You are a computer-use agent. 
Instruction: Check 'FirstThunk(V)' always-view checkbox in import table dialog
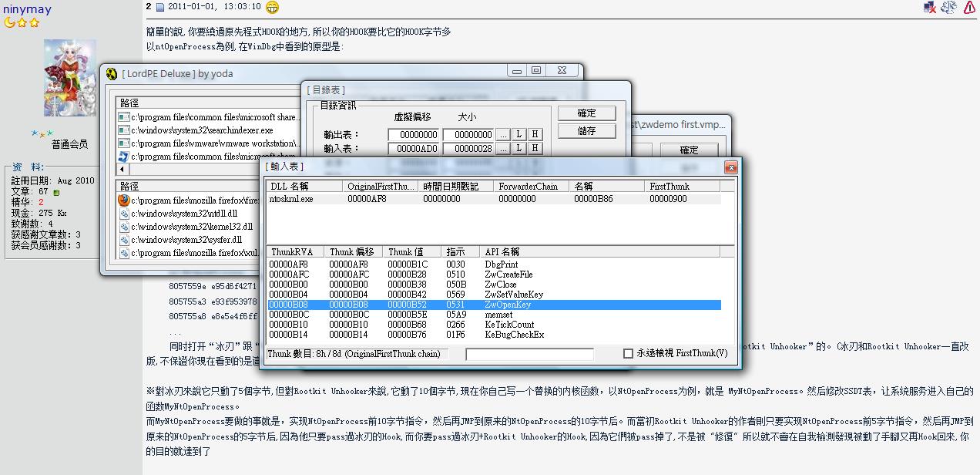pos(628,354)
